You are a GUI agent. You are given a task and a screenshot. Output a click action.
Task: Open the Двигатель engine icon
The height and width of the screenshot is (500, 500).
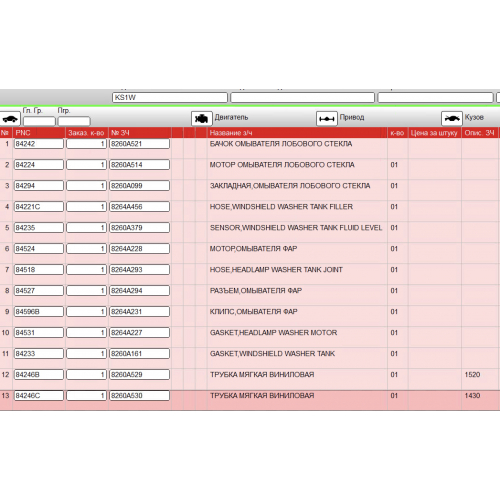click(202, 118)
